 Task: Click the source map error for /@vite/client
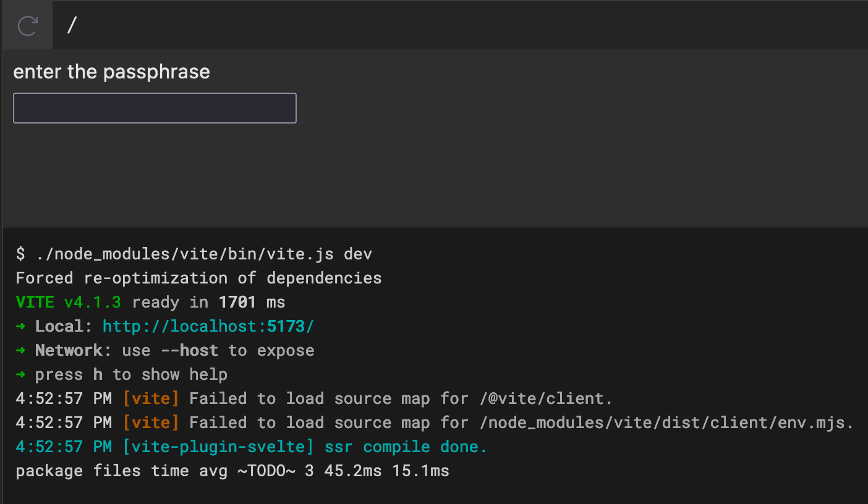[x=314, y=398]
